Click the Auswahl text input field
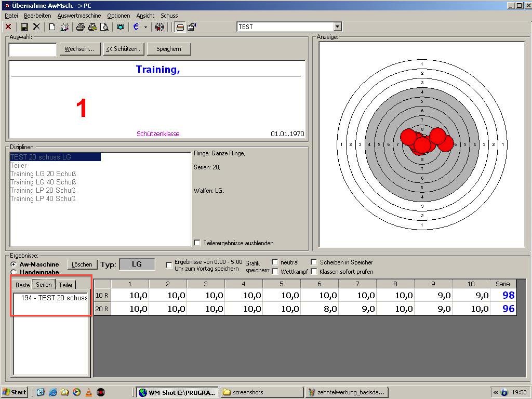The image size is (532, 399). pyautogui.click(x=33, y=49)
